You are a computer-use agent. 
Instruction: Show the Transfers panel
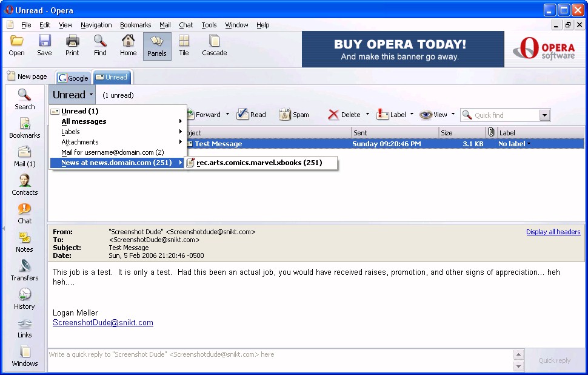point(24,270)
